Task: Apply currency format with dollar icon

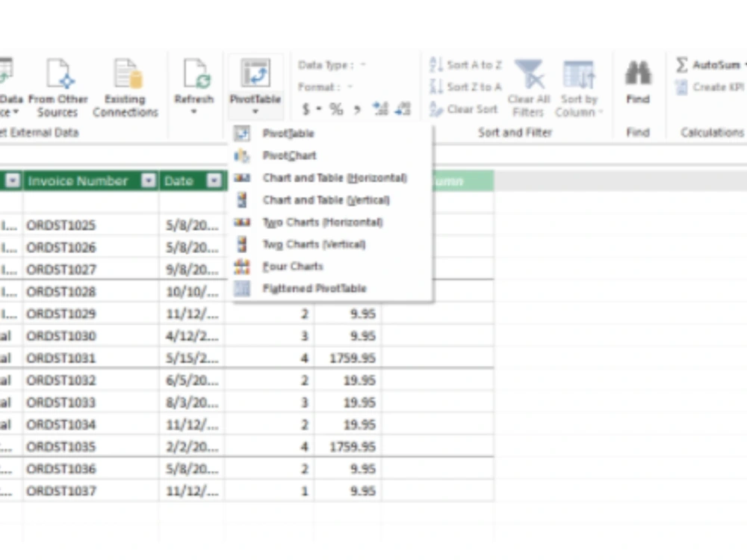Action: point(306,109)
